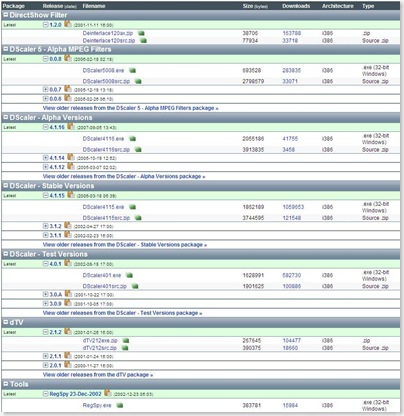The height and width of the screenshot is (416, 404).
Task: Expand release 2.1.1 with plus box
Action: 46,356
